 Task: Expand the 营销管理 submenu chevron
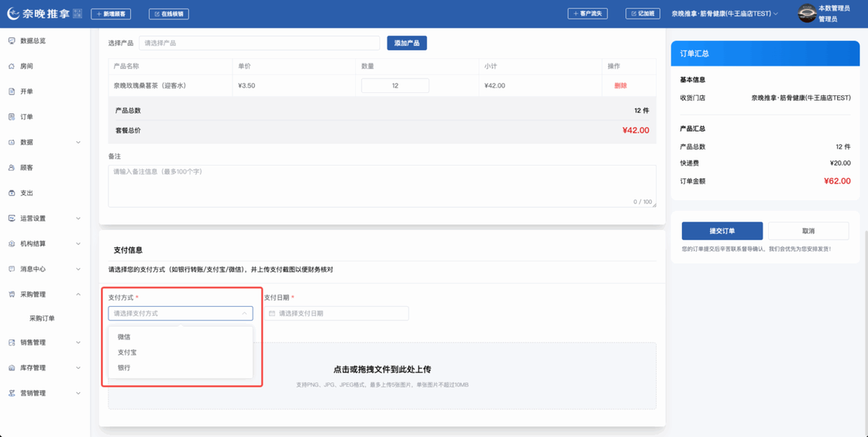click(78, 394)
